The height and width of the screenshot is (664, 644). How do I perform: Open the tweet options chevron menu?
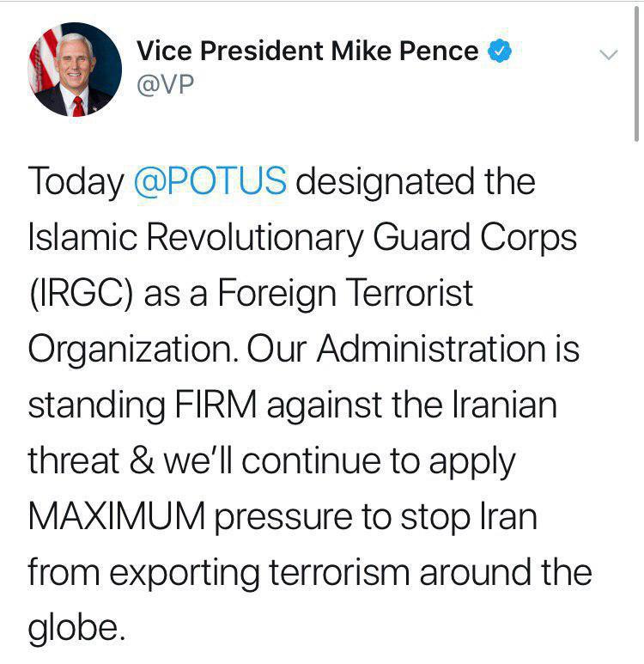(x=609, y=55)
